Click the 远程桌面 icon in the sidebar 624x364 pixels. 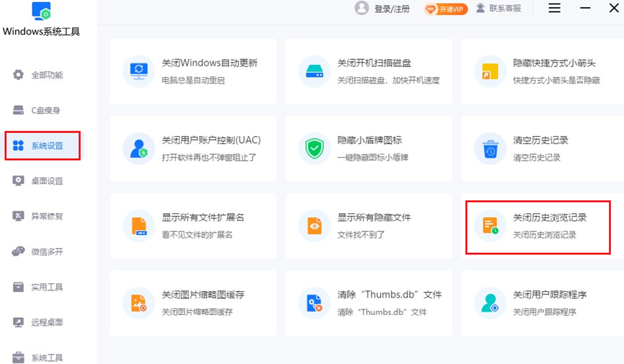pyautogui.click(x=18, y=322)
